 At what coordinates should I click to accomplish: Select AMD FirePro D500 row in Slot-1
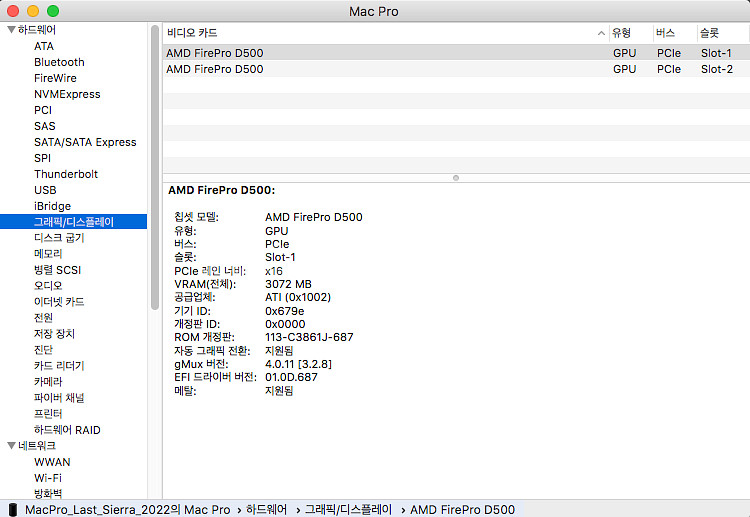pos(456,53)
